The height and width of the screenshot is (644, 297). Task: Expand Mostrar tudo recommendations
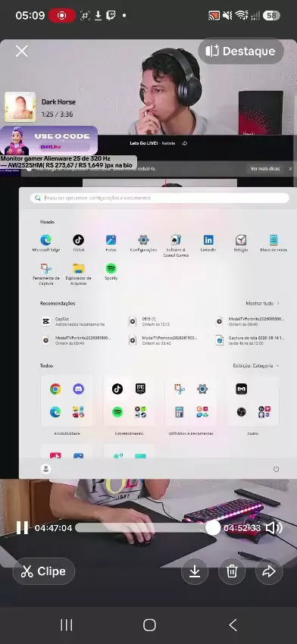(263, 303)
